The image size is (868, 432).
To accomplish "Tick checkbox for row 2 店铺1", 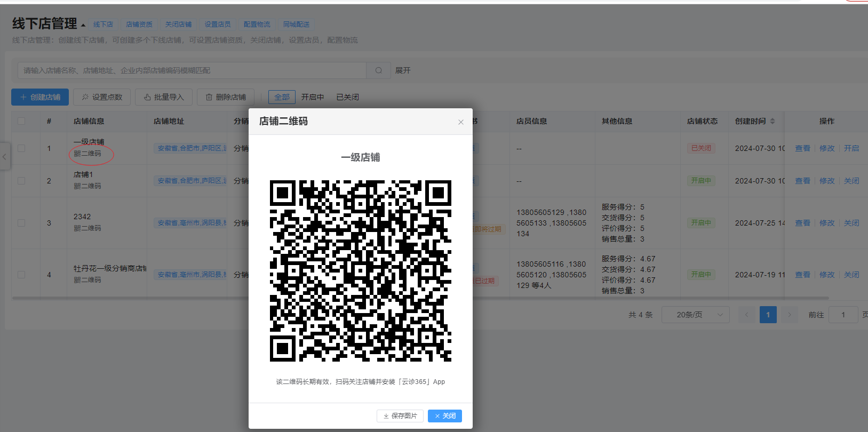I will pos(21,181).
